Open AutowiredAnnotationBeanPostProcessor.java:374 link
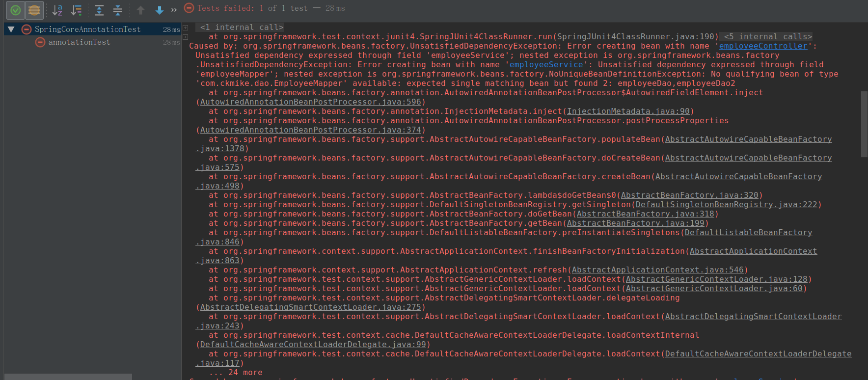 (x=310, y=130)
